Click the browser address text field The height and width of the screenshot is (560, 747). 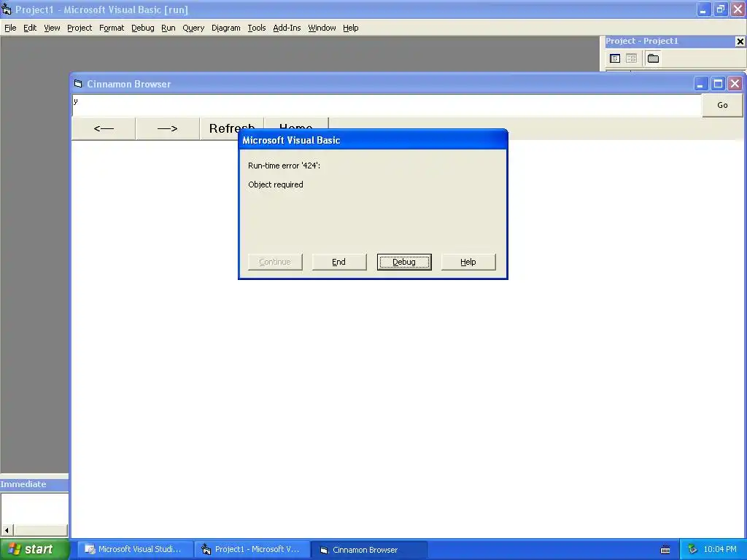[387, 105]
